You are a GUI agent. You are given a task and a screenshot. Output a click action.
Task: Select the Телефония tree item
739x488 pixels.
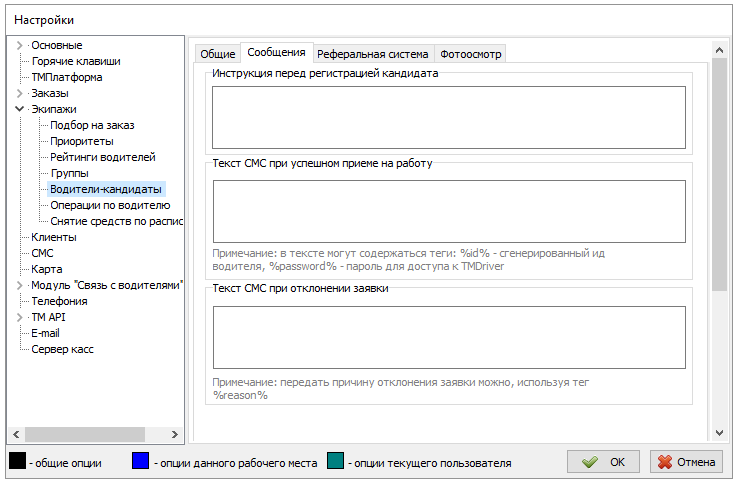pyautogui.click(x=59, y=301)
